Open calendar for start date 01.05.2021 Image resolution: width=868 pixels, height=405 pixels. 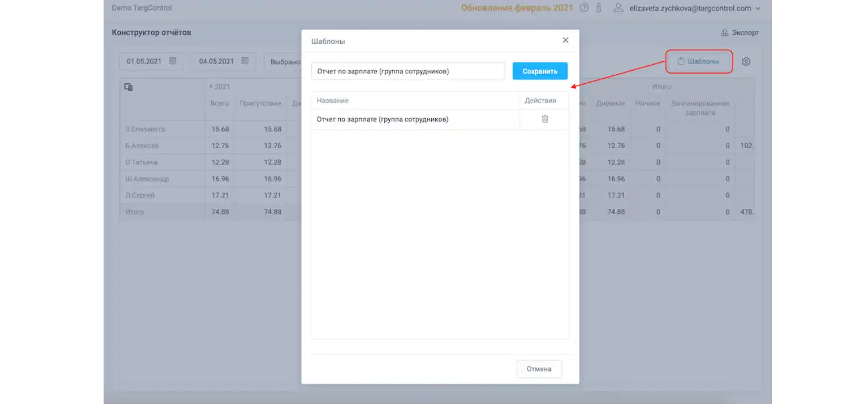172,61
